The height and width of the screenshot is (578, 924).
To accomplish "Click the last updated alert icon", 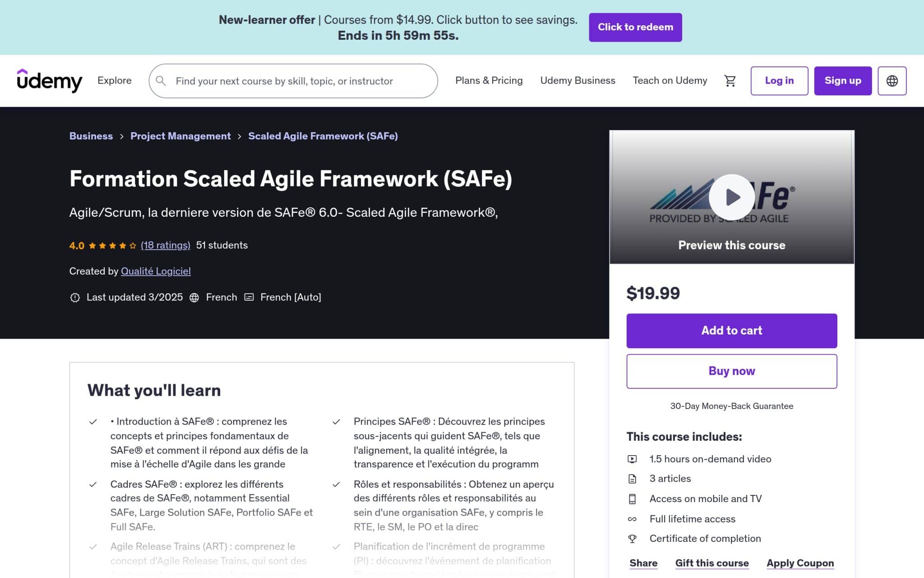I will (x=75, y=298).
